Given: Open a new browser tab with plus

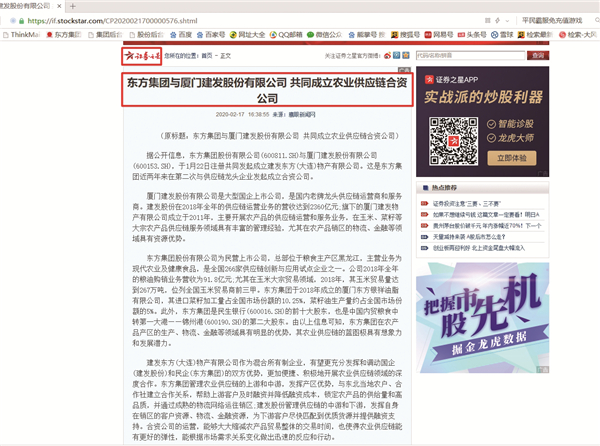Looking at the screenshot, I should 73,6.
